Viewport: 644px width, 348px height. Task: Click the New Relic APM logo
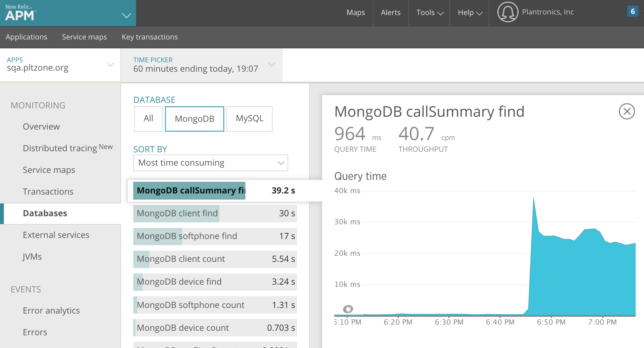pyautogui.click(x=20, y=13)
